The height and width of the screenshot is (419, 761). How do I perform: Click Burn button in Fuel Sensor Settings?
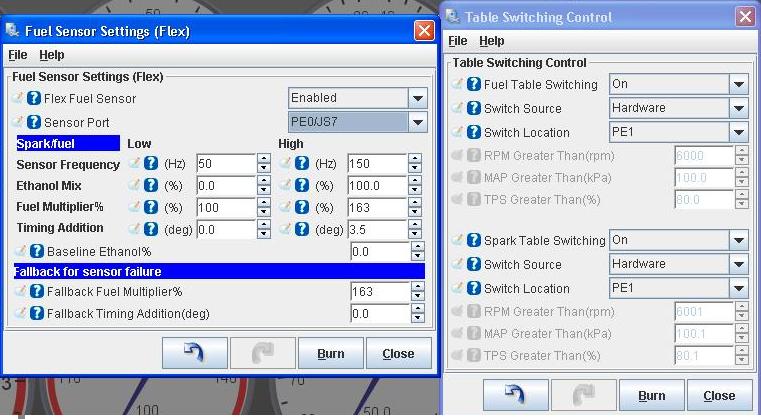[330, 353]
